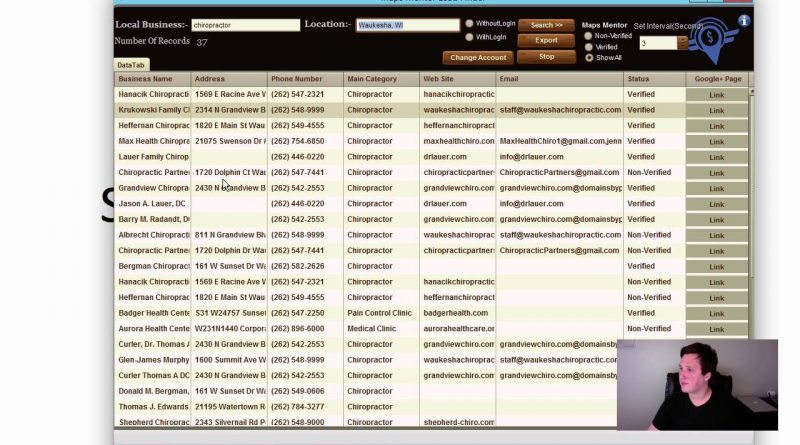Click the Change Account button
The width and height of the screenshot is (800, 445).
click(x=478, y=58)
